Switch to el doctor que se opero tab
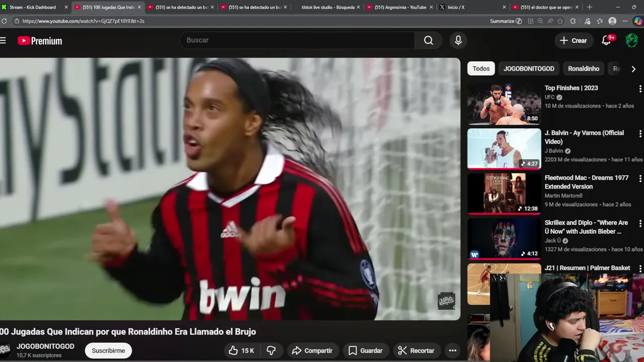The image size is (644, 362). click(546, 7)
